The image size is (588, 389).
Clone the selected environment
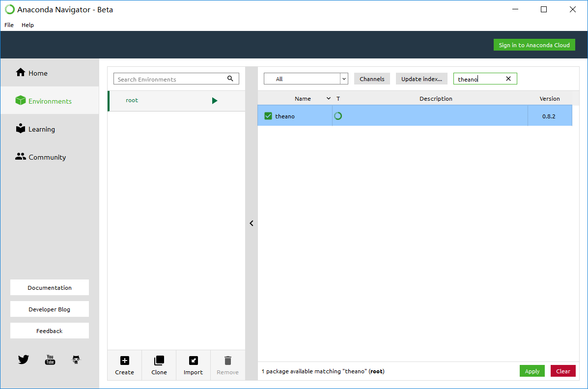[159, 365]
